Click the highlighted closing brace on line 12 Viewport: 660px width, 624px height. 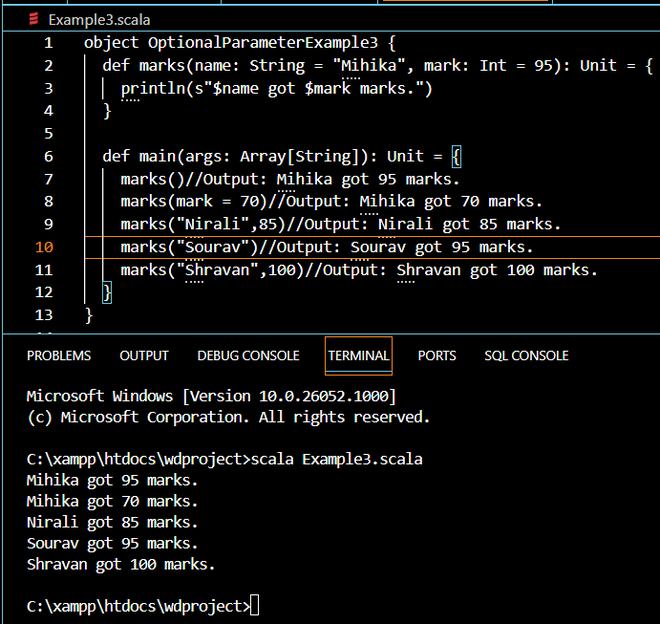(107, 293)
